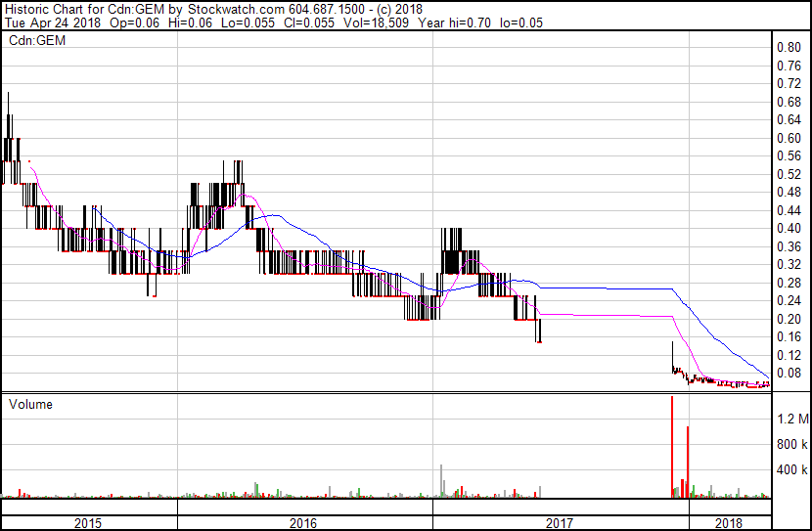
Task: Click the 0.40 price axis label
Action: (x=789, y=229)
